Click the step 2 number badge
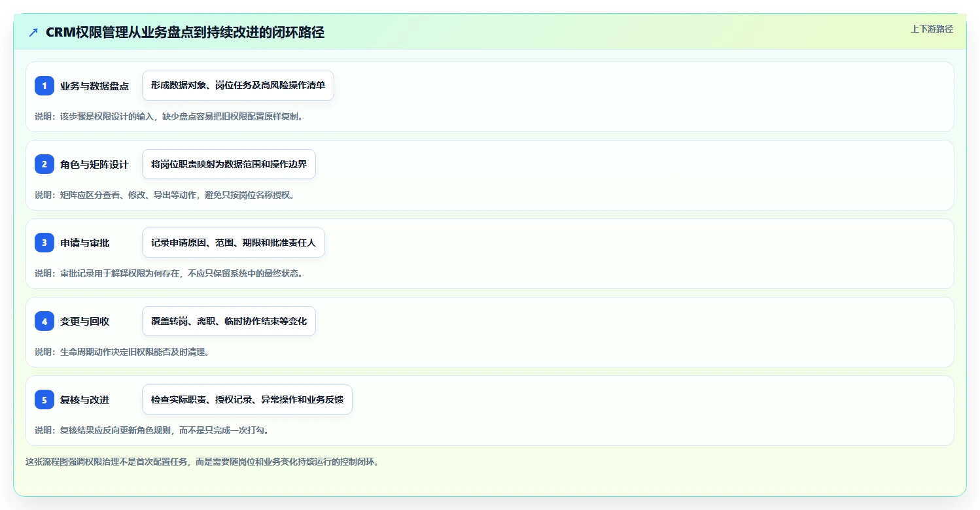This screenshot has height=510, width=980. coord(44,164)
